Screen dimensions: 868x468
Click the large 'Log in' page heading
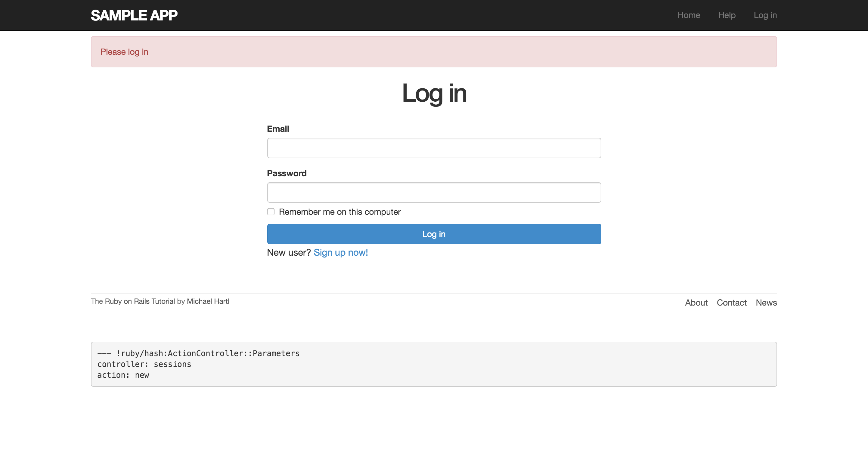tap(434, 93)
